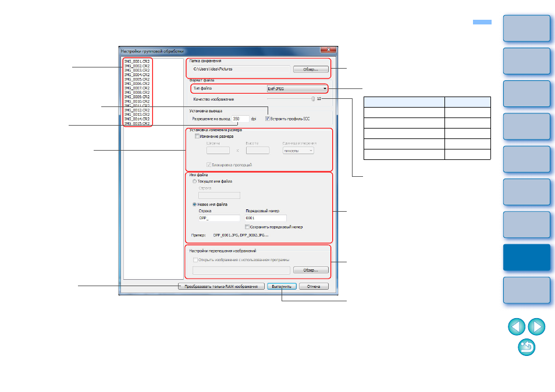The height and width of the screenshot is (392, 555).
Task: Click Обзор next to the save folder path
Action: pyautogui.click(x=311, y=69)
